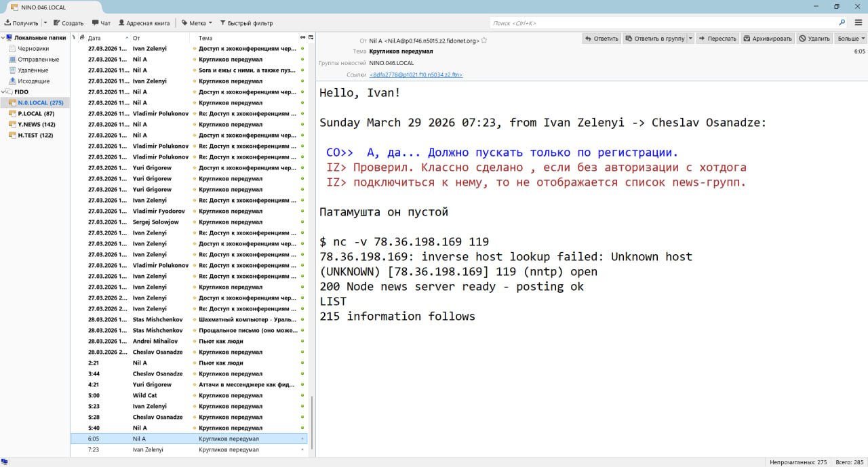Click the Получить (Get Messages) toolbar button
Viewport: 868px width, 467px height.
coord(20,23)
